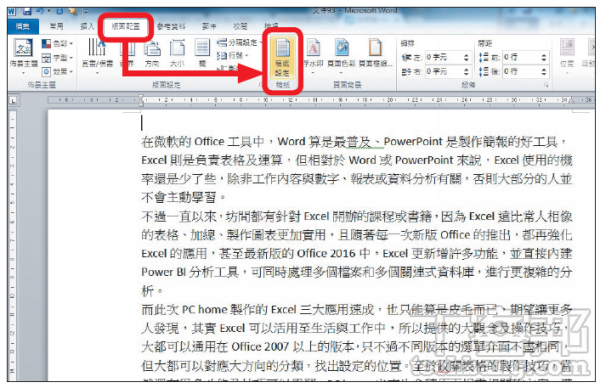The width and height of the screenshot is (600, 388).
Task: Click the vertical ruler beside the page
Action: coord(12,245)
